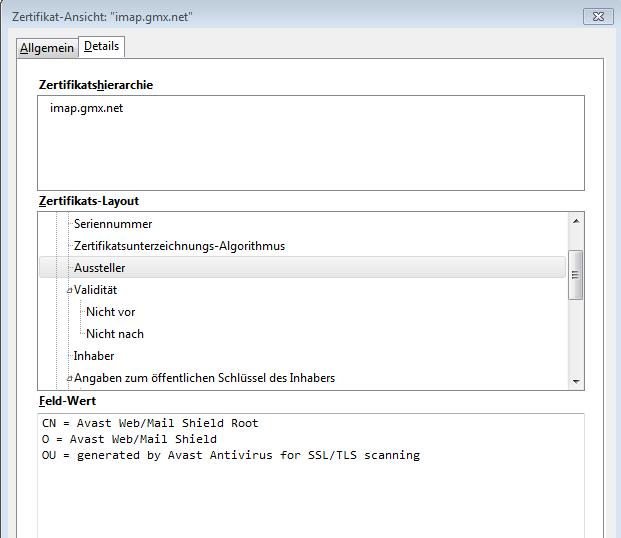The width and height of the screenshot is (621, 538).
Task: Switch to the Allgemein tab
Action: coord(47,48)
